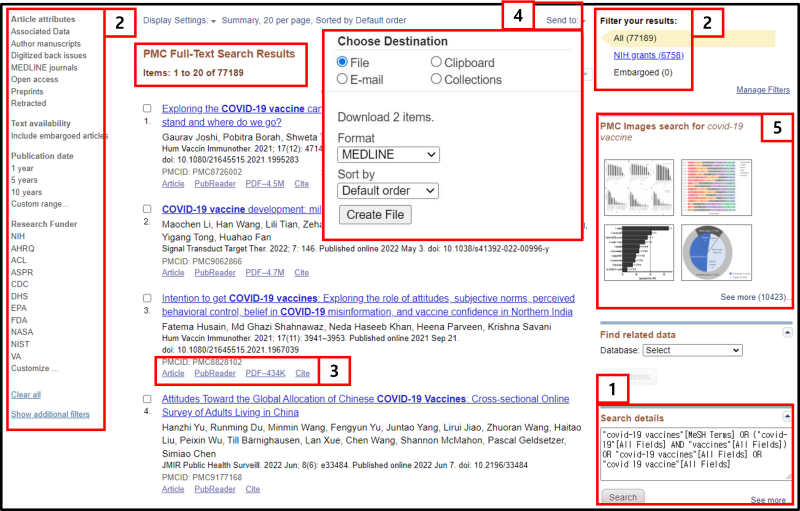The image size is (800, 511).
Task: Collapse the Find related data panel icon
Action: (x=787, y=333)
